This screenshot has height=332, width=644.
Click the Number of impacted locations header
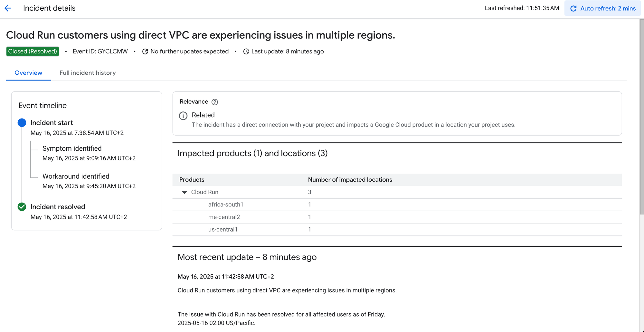pos(350,180)
